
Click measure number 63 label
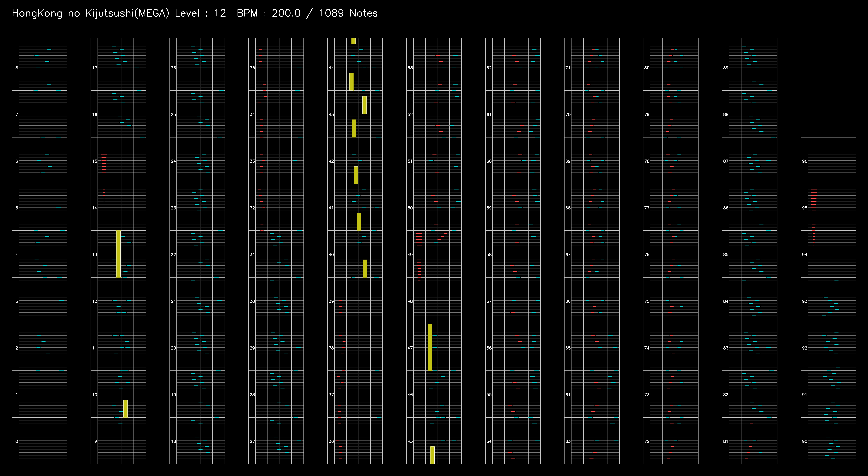(568, 441)
